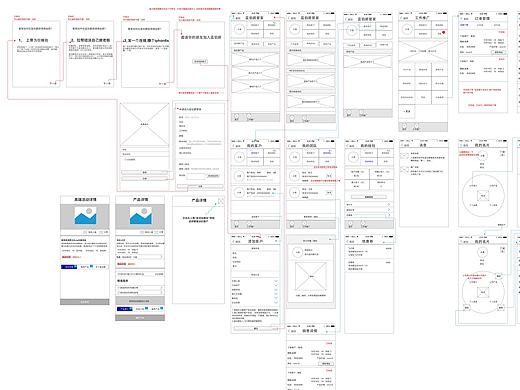This screenshot has width=520, height=390.
Task: Tick the checkbox on the login screen
Action: coord(125,160)
